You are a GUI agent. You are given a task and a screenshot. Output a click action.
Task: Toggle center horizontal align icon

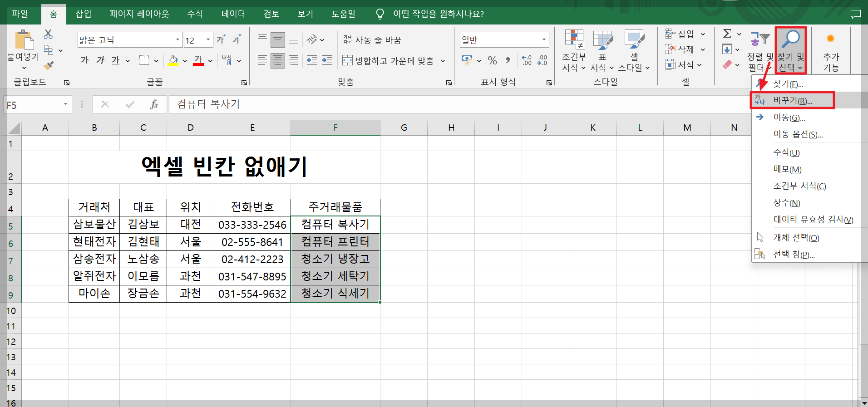coord(278,60)
